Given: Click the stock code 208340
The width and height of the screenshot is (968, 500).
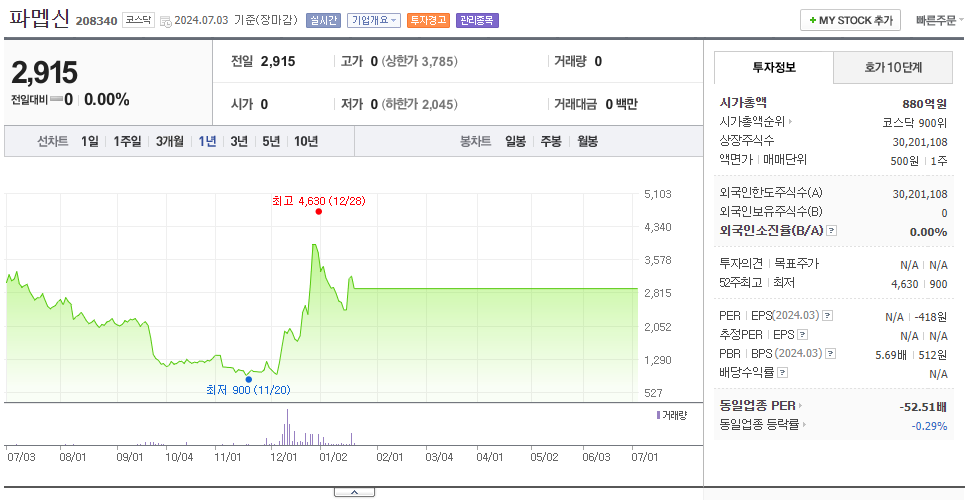Looking at the screenshot, I should coord(96,21).
